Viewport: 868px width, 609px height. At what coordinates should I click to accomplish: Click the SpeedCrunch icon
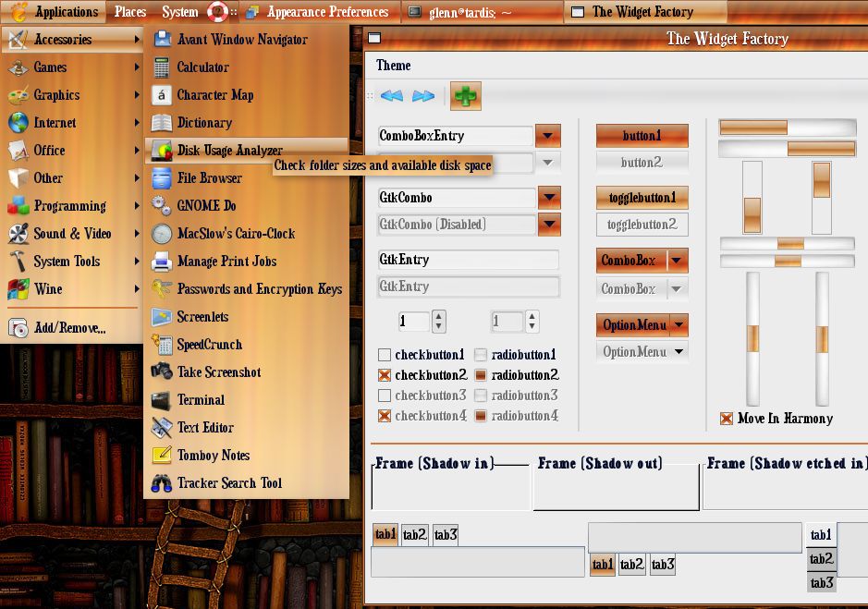[162, 344]
